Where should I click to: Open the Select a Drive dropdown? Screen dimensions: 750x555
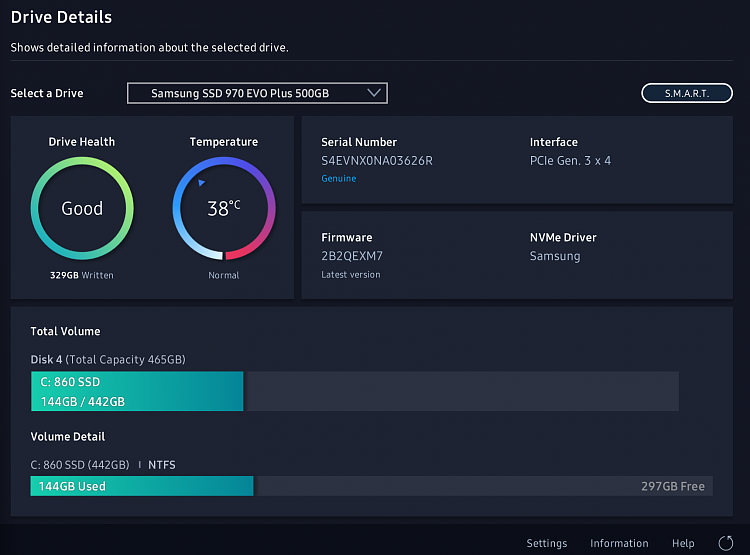point(257,93)
